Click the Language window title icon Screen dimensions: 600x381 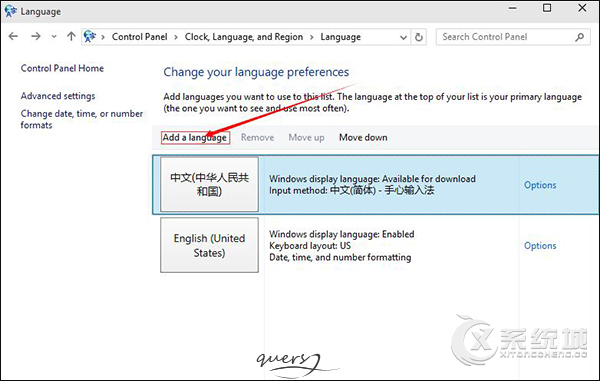[10, 11]
